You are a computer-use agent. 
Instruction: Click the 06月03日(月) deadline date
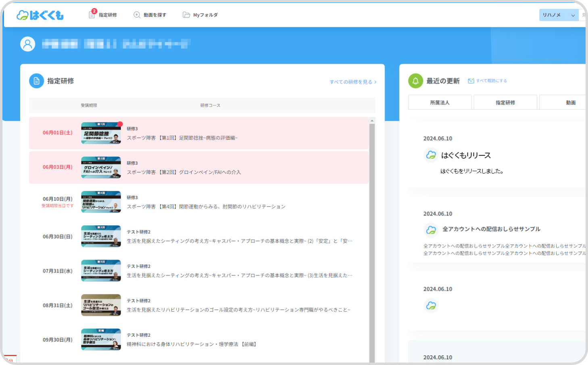point(58,167)
